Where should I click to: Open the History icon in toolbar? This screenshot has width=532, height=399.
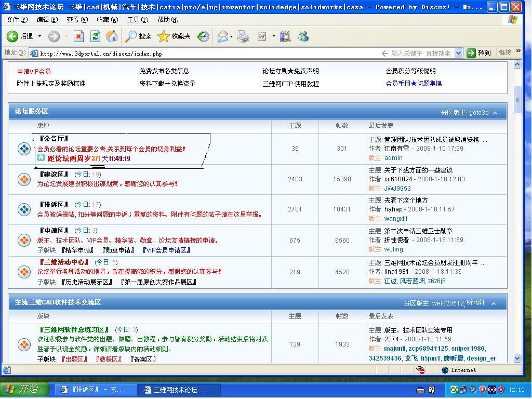[203, 36]
